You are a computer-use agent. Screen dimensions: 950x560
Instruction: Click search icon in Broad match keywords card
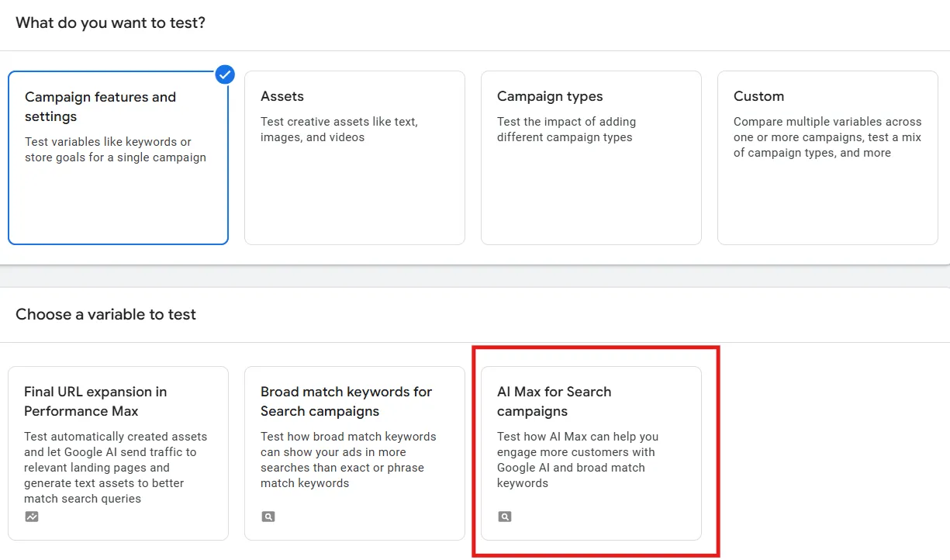coord(268,517)
